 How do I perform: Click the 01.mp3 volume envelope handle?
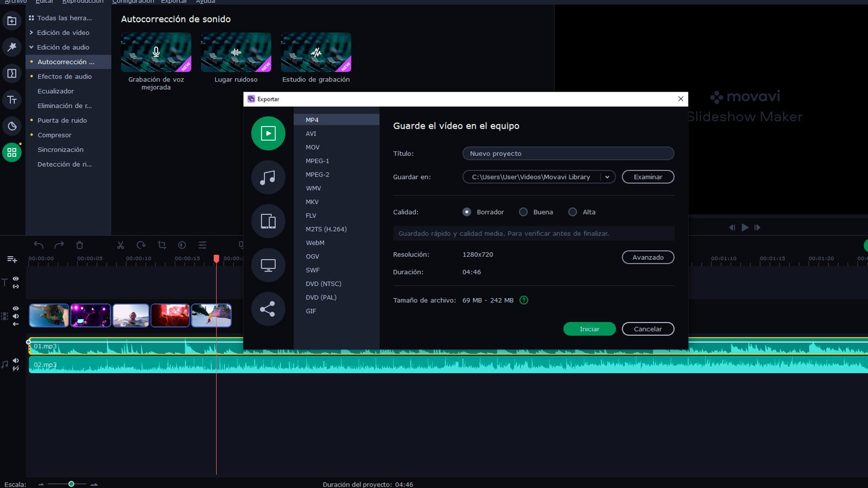29,342
